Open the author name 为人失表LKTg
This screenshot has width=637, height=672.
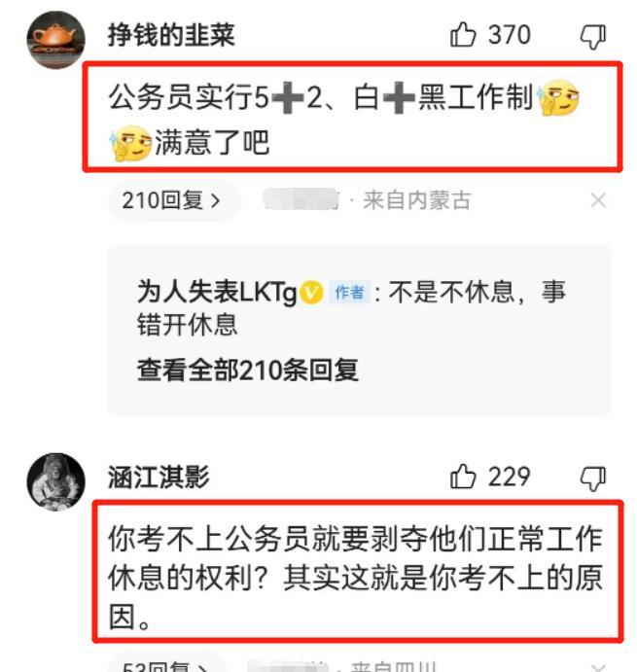(x=217, y=293)
